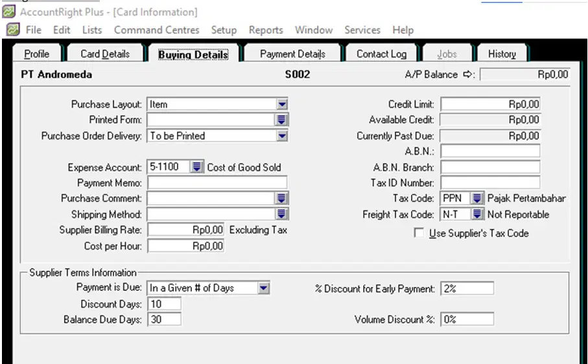Open the Shipping Method selection list button
The image size is (588, 364).
(x=281, y=214)
